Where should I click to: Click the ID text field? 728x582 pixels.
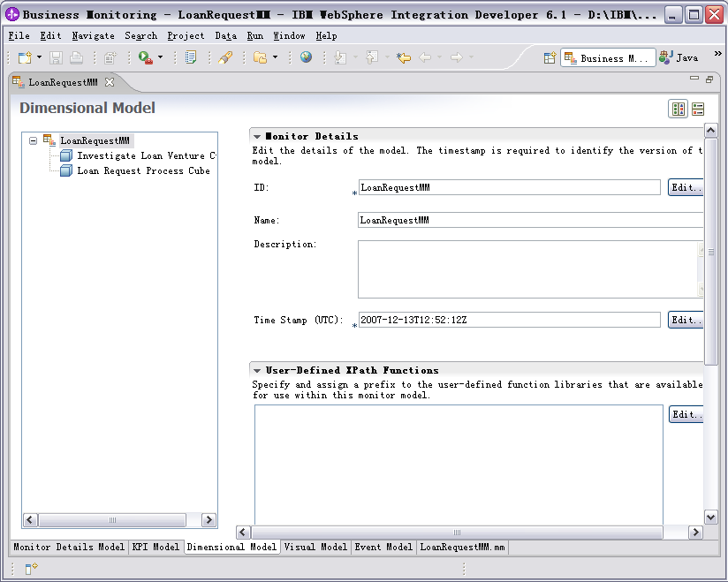tap(509, 187)
